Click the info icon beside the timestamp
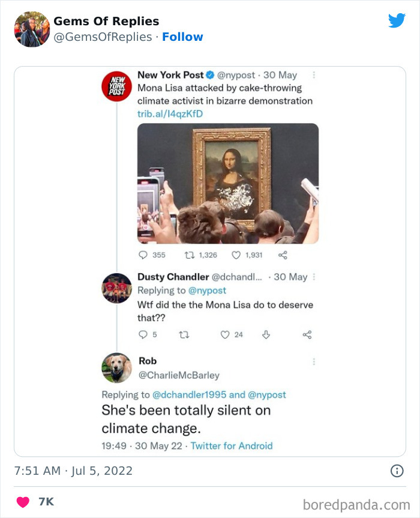The height and width of the screenshot is (518, 420). (397, 472)
